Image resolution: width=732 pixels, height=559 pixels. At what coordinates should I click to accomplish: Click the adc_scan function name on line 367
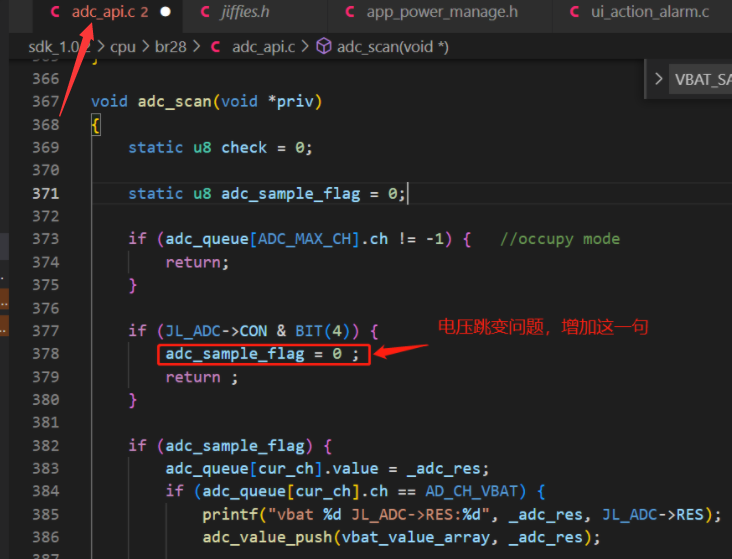[x=174, y=101]
